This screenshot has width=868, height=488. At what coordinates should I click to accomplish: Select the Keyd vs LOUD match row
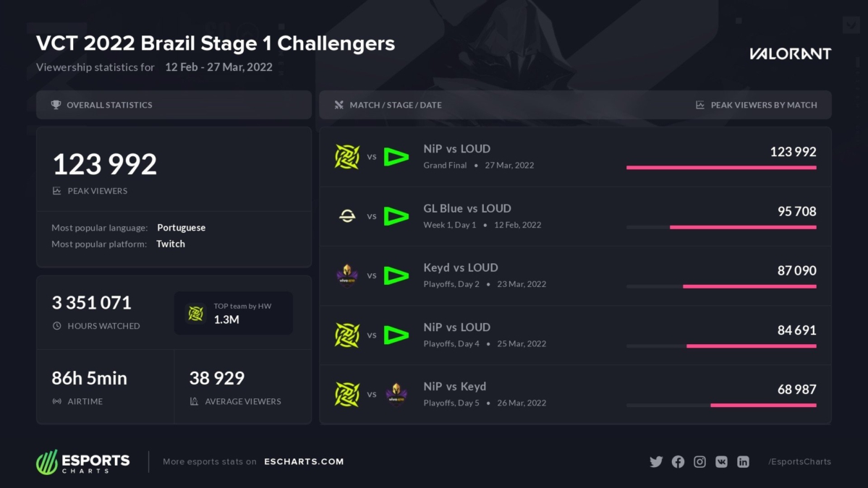pyautogui.click(x=575, y=275)
